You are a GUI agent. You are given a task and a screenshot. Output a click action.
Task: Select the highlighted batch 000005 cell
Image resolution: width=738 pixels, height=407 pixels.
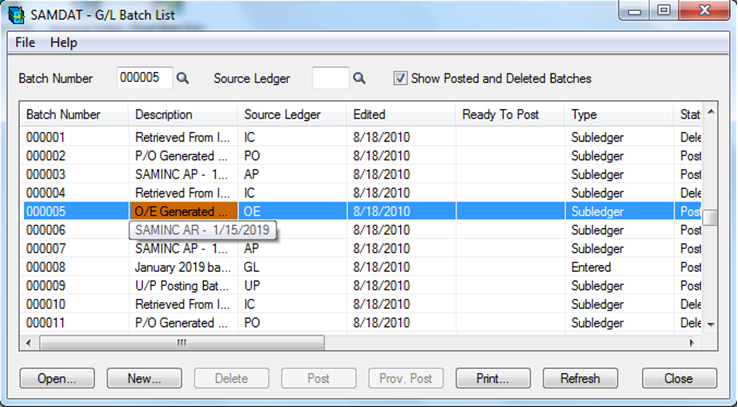[75, 211]
